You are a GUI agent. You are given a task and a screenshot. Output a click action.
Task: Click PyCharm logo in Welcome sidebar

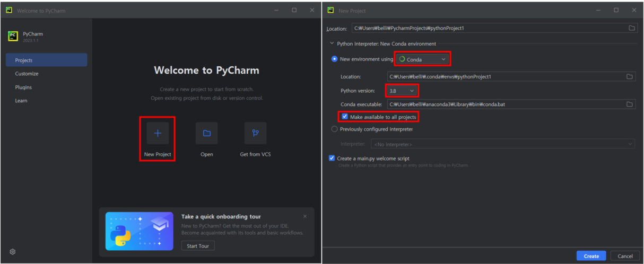(13, 36)
